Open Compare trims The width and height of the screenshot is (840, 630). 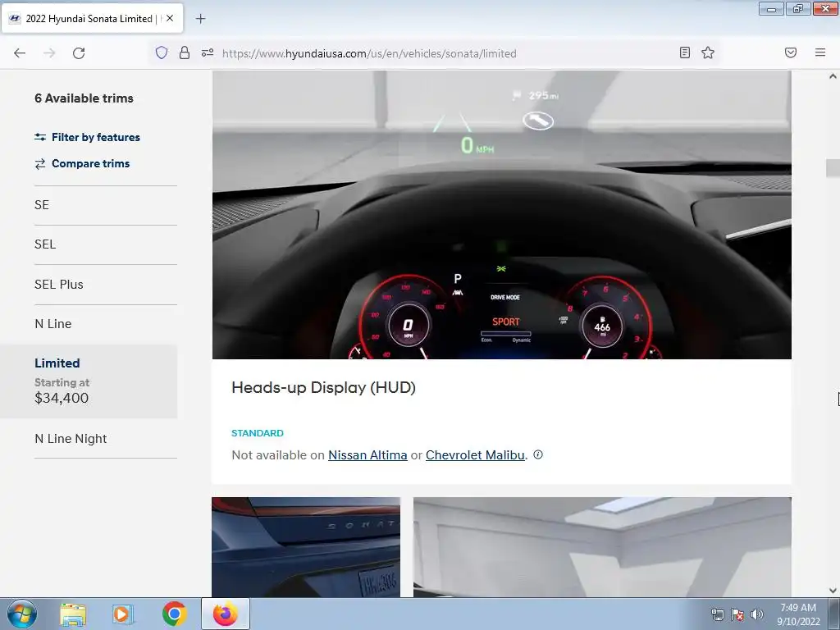[x=82, y=163]
